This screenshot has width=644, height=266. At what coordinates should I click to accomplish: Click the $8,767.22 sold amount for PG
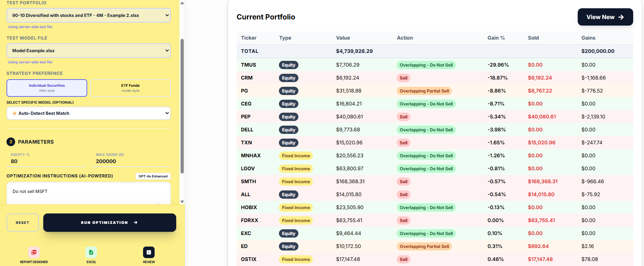point(540,91)
